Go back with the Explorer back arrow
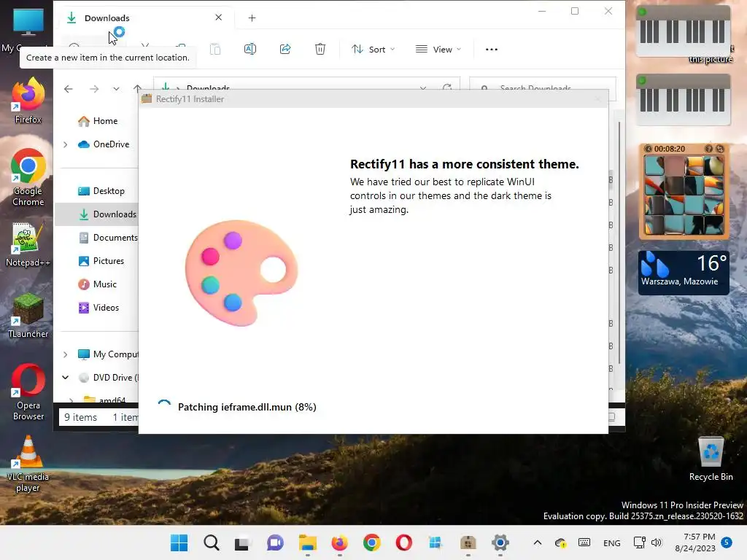 69,88
